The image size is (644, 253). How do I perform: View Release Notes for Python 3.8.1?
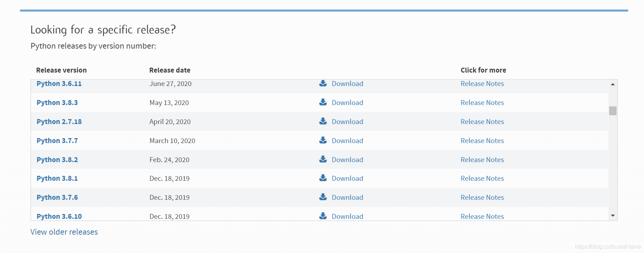click(x=482, y=178)
